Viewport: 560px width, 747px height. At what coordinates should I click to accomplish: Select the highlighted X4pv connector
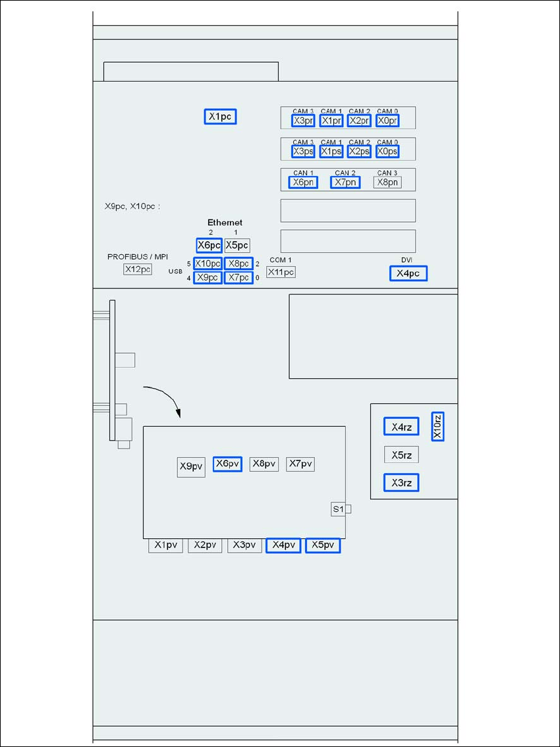coord(283,545)
